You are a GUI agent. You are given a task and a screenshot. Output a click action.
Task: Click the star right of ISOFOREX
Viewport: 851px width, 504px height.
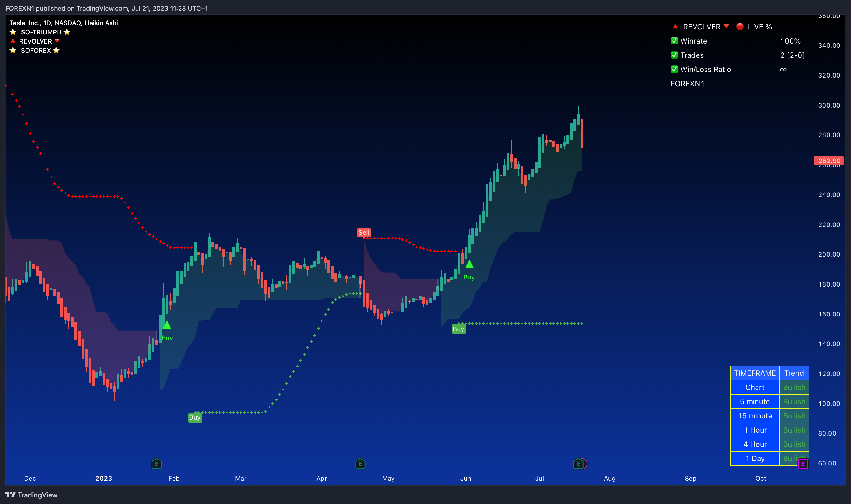(x=56, y=51)
